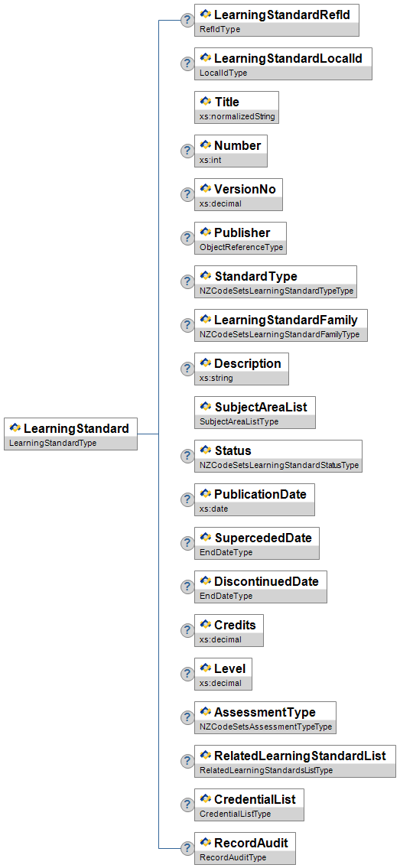
Task: Open the RelatedLearningStandardList element
Action: (295, 761)
